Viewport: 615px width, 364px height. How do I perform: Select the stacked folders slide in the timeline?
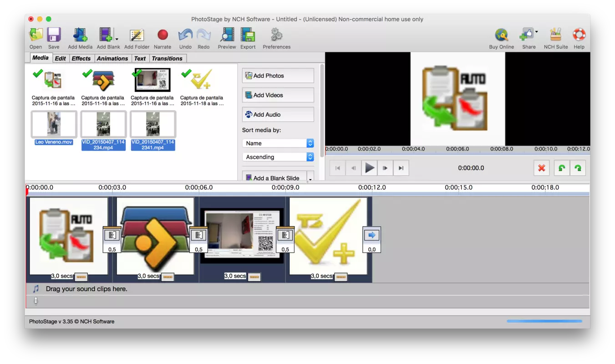tap(155, 236)
